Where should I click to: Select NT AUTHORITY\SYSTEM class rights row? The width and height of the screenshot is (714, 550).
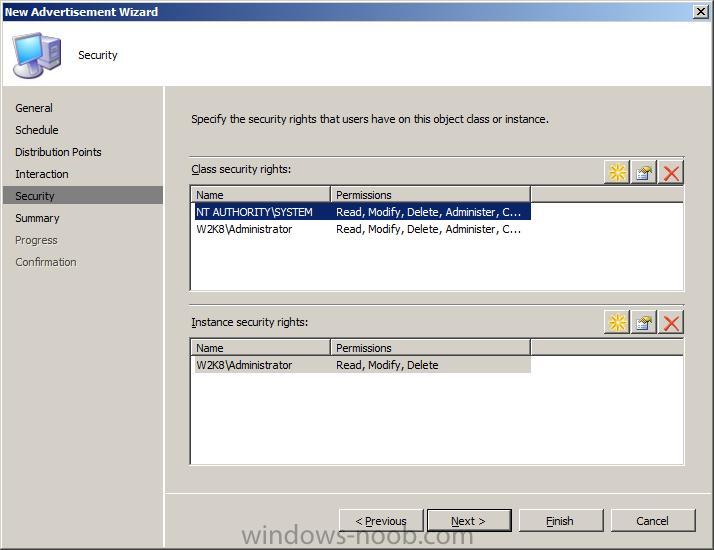point(362,212)
